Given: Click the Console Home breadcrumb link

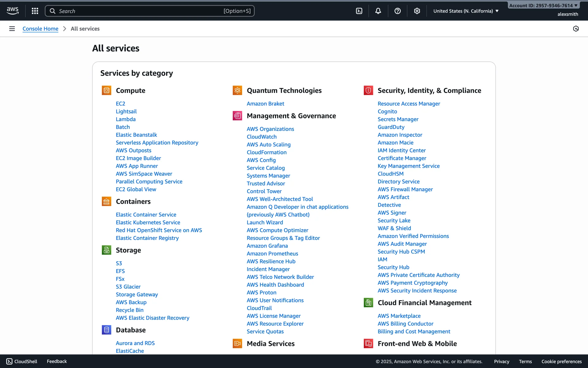Looking at the screenshot, I should coord(40,29).
